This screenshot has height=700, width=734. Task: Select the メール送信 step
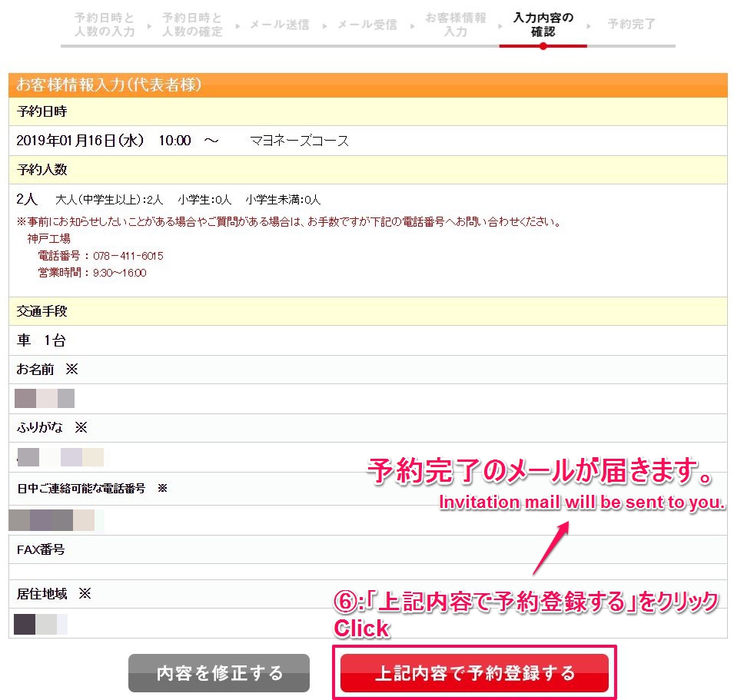280,25
